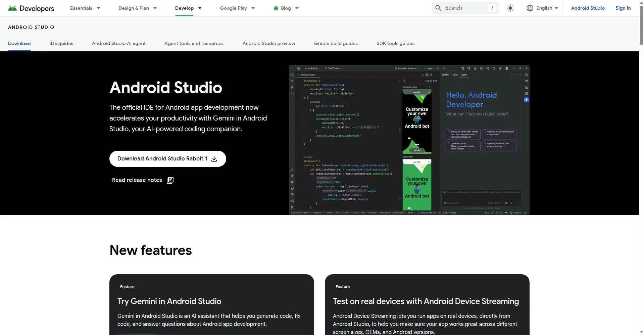
Task: Focus the Search input field
Action: coord(465,8)
